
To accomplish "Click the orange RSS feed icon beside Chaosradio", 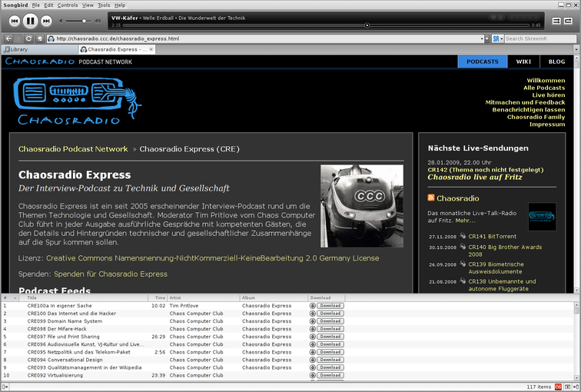I will pyautogui.click(x=431, y=198).
